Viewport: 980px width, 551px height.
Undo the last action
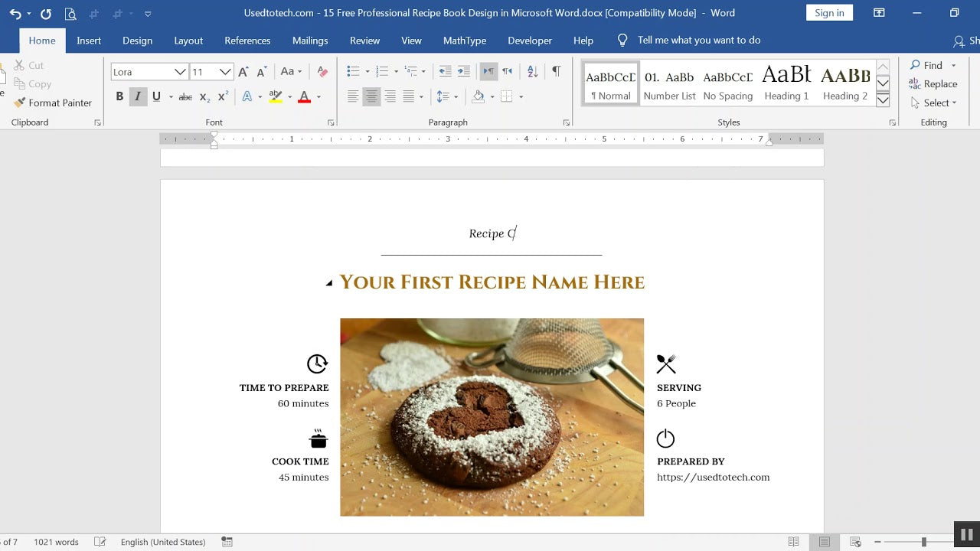pos(15,14)
